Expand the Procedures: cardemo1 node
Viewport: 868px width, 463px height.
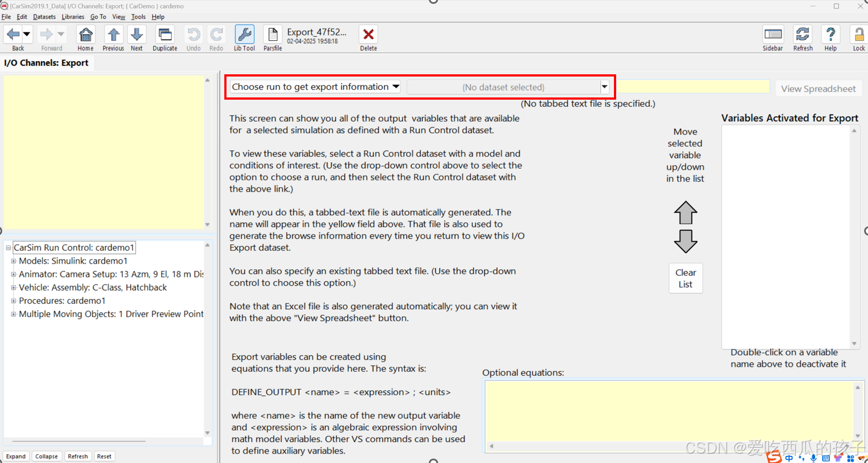[13, 301]
